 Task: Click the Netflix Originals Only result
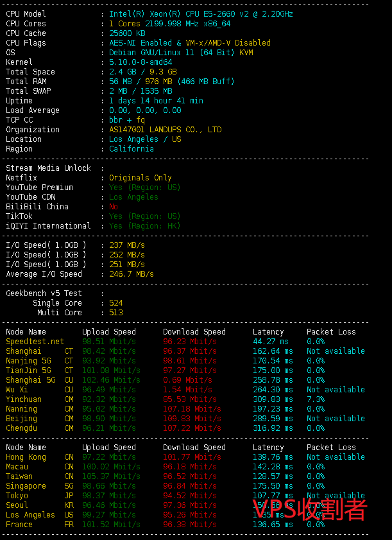click(141, 178)
